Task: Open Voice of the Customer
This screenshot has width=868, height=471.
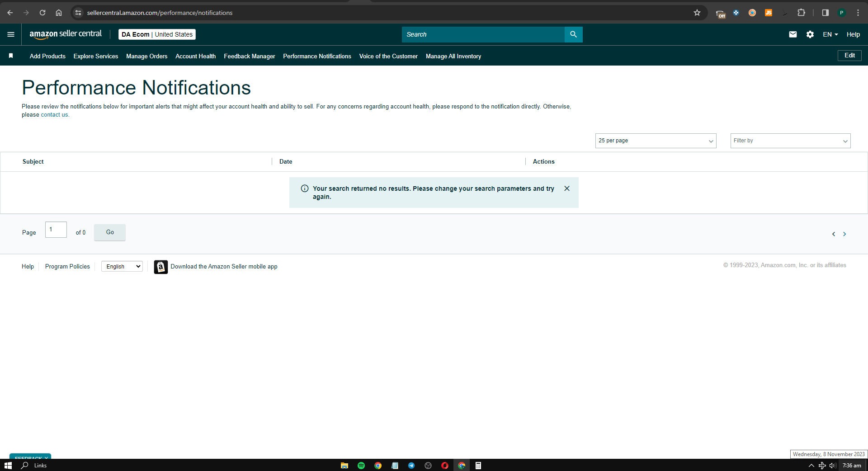Action: (x=388, y=56)
